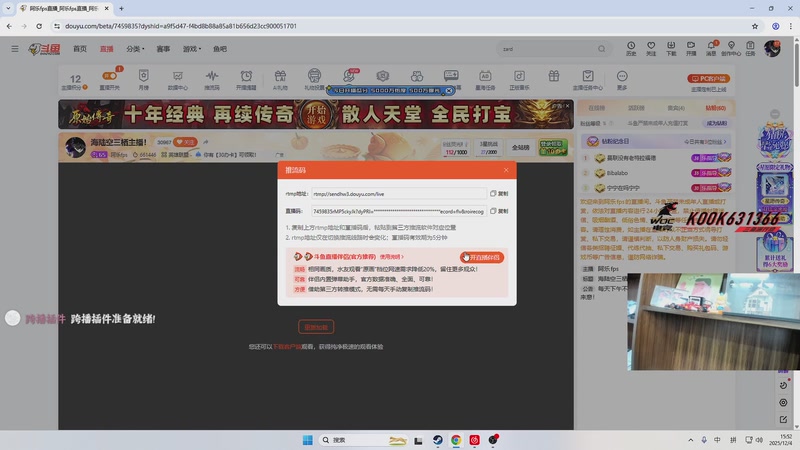Open user avatar at top-right
This screenshot has height=450, width=800.
tap(772, 48)
